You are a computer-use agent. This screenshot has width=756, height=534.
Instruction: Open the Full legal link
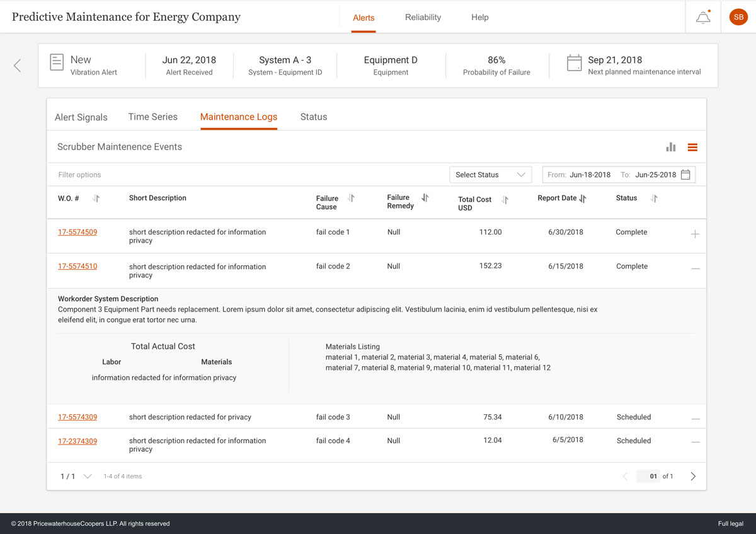coord(731,523)
